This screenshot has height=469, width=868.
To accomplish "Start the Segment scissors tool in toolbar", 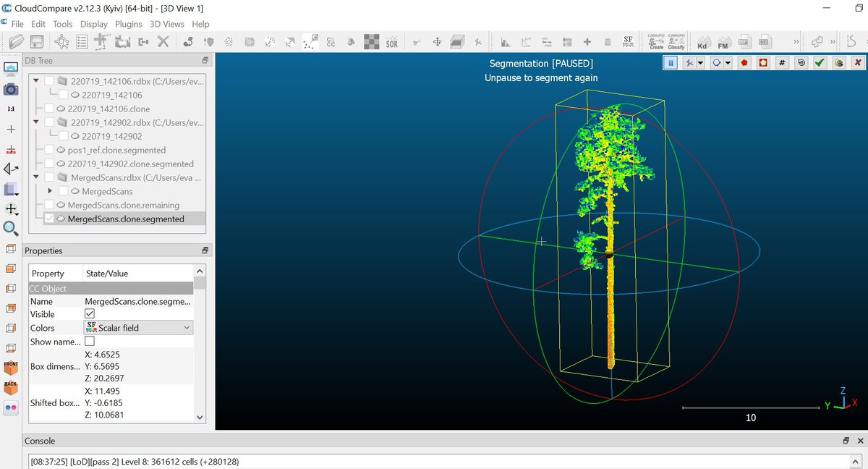I will 417,42.
